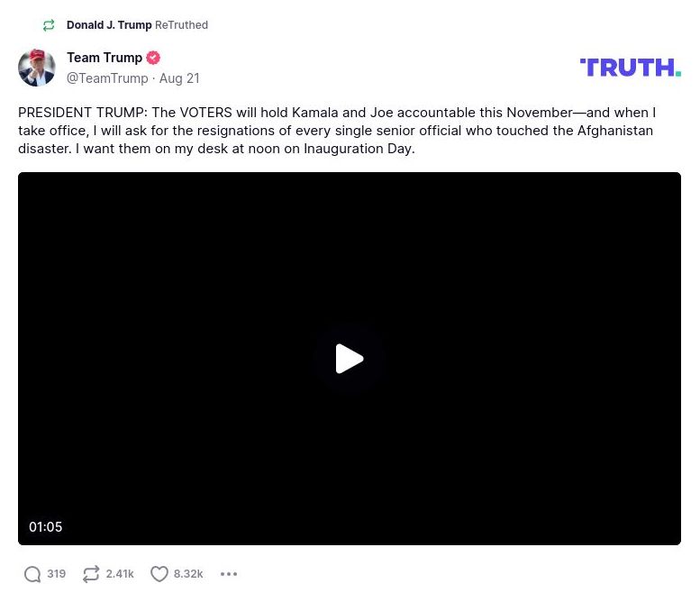This screenshot has height=602, width=700.
Task: Click the 01:05 video duration label
Action: 46,527
